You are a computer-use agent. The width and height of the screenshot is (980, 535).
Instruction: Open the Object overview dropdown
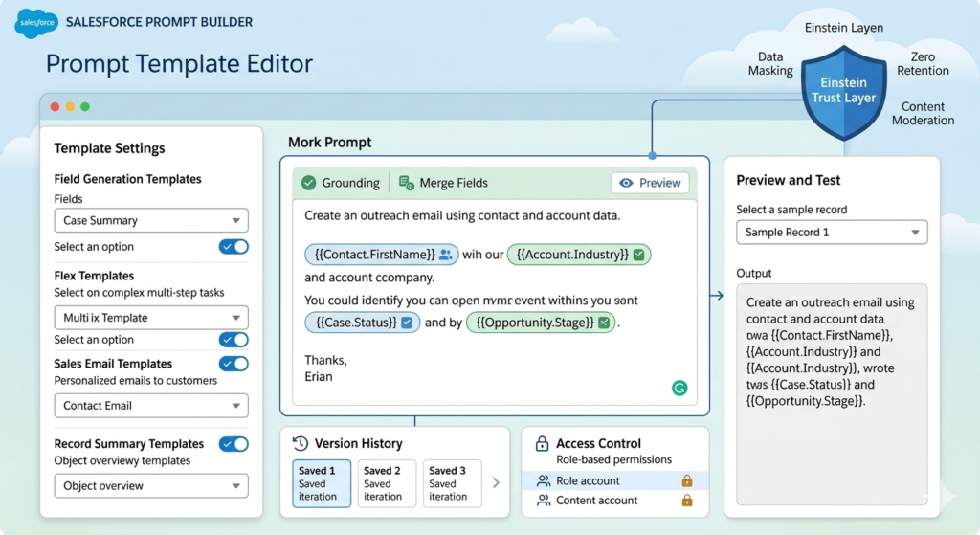151,485
